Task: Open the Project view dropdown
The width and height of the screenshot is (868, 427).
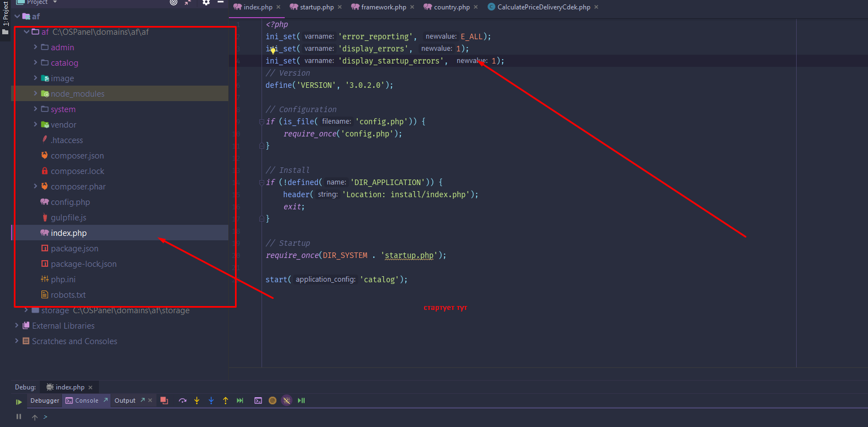Action: (x=55, y=2)
